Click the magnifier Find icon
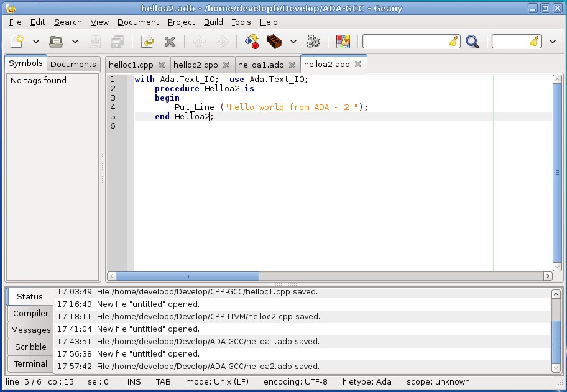Viewport: 567px width, 392px height. click(472, 42)
